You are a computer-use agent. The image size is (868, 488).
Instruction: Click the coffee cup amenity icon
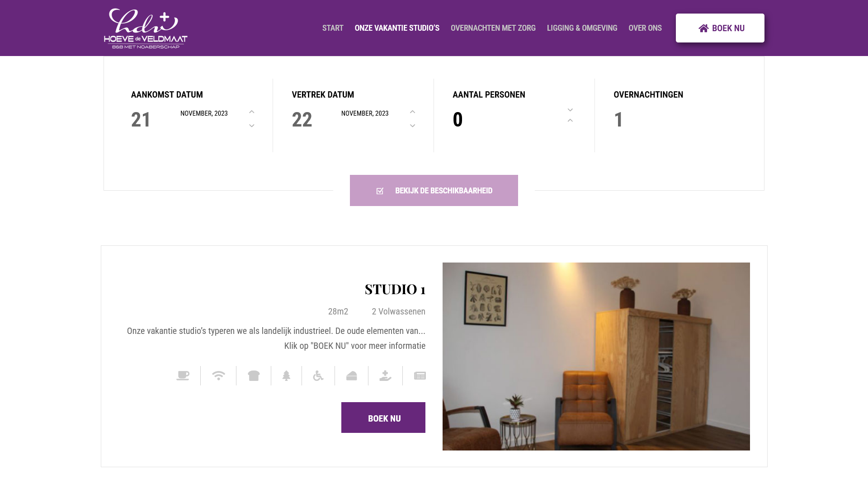pos(183,375)
